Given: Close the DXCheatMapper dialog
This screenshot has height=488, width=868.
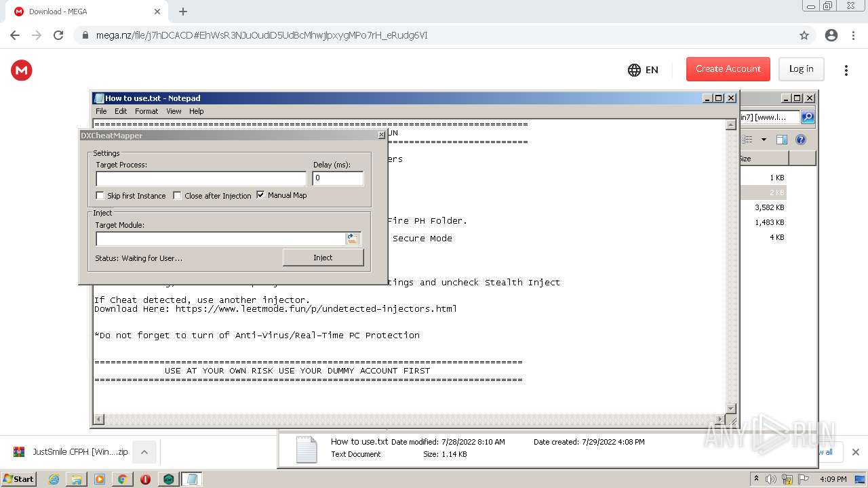Looking at the screenshot, I should (381, 135).
